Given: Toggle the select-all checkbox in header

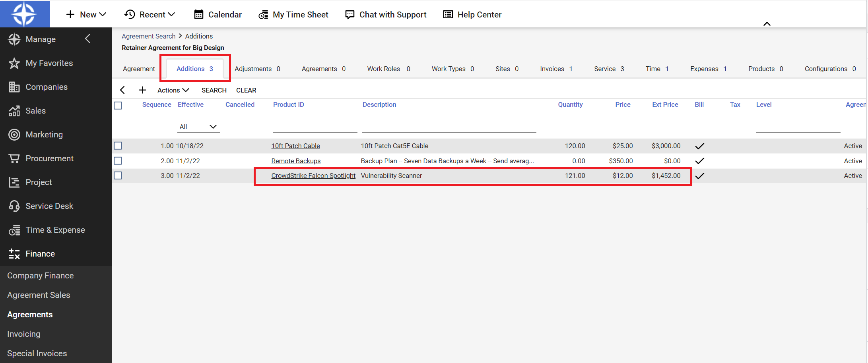Looking at the screenshot, I should coord(118,105).
